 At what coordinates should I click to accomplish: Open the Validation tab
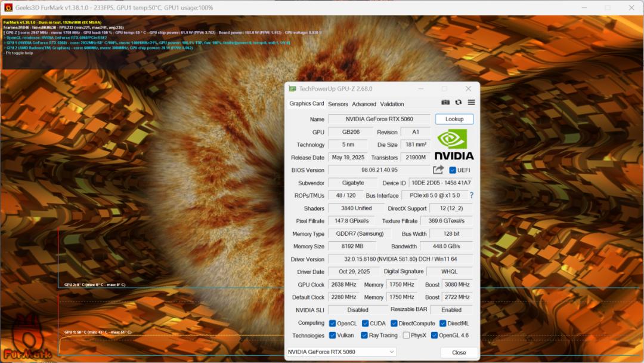tap(392, 104)
